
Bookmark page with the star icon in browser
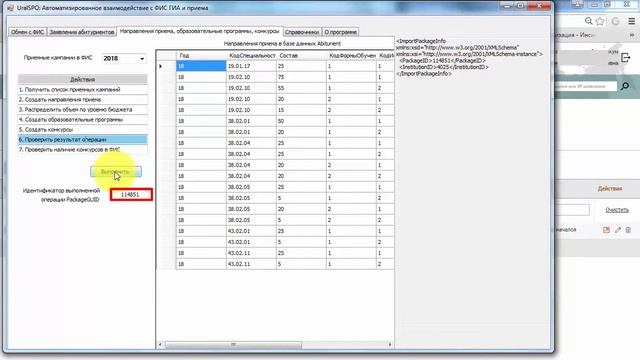pyautogui.click(x=600, y=21)
